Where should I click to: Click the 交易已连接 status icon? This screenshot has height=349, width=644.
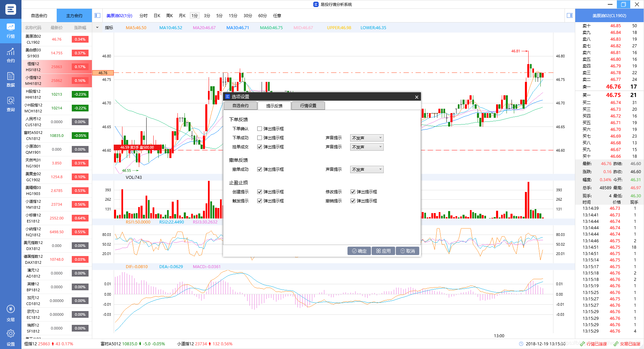616,344
